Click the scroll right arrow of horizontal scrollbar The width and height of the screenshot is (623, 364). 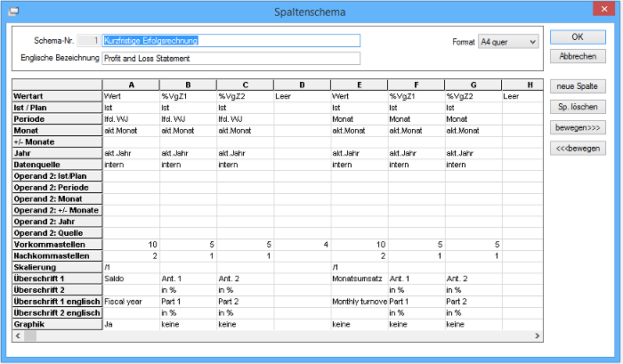click(538, 336)
